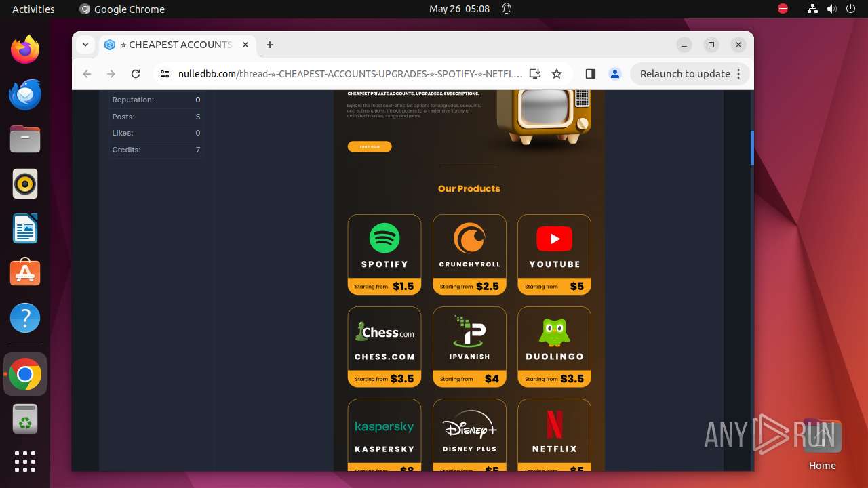Open the volume icon in the top bar

(832, 9)
